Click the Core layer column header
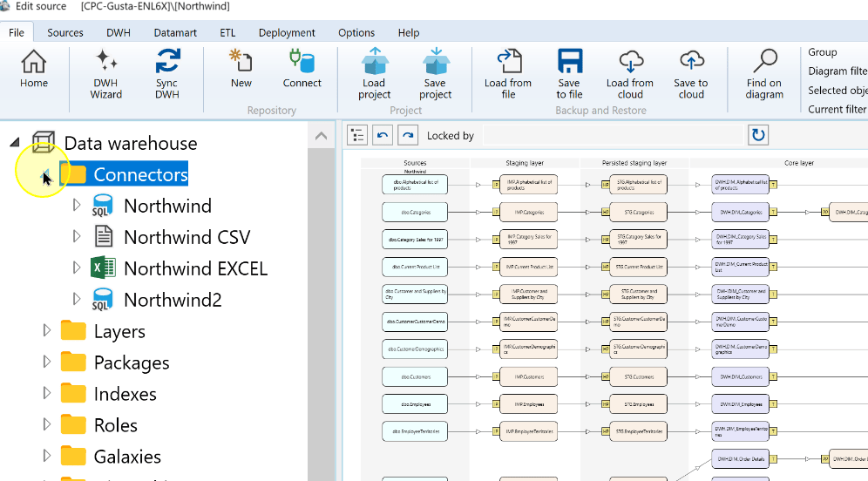 coord(799,163)
